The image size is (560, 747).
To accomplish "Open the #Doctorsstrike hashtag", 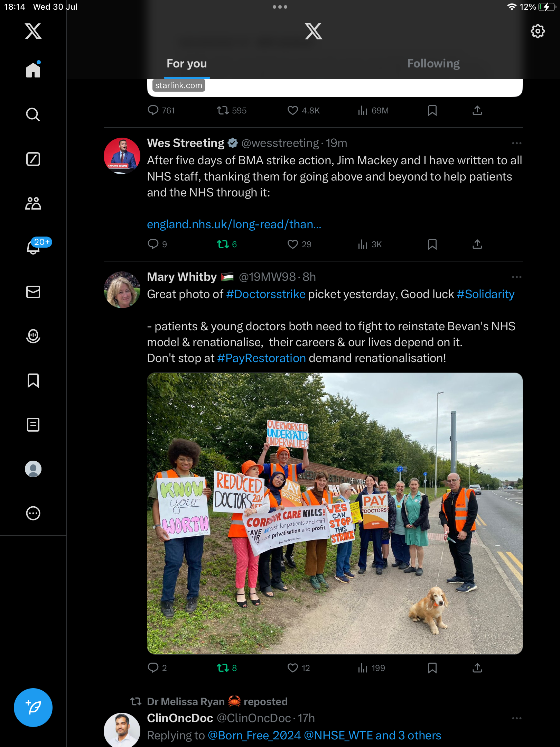I will 265,294.
